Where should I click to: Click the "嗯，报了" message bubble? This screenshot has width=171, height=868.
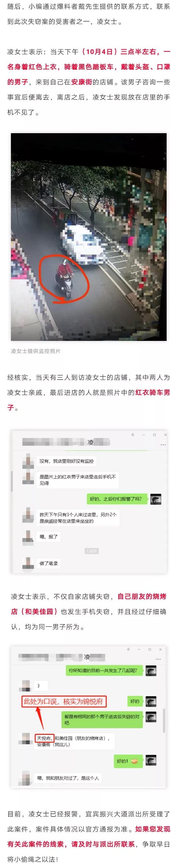click(49, 536)
